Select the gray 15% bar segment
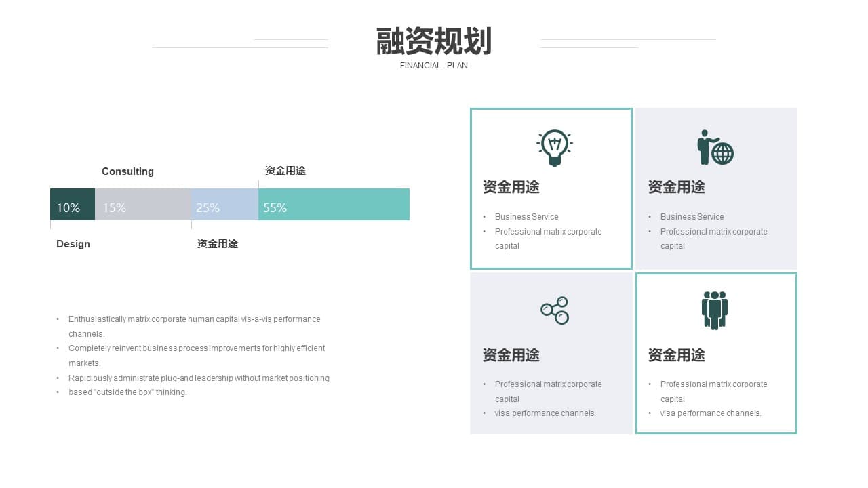868x488 pixels. (143, 205)
